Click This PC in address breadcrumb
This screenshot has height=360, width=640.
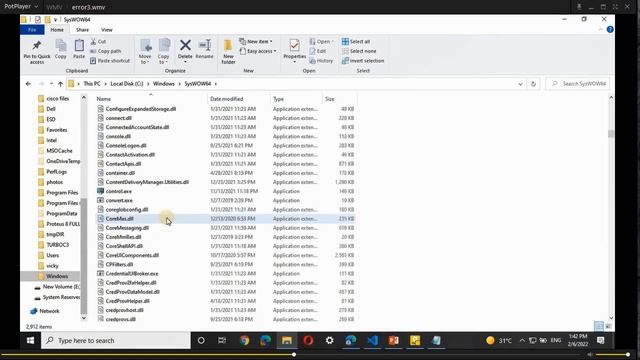pos(92,84)
